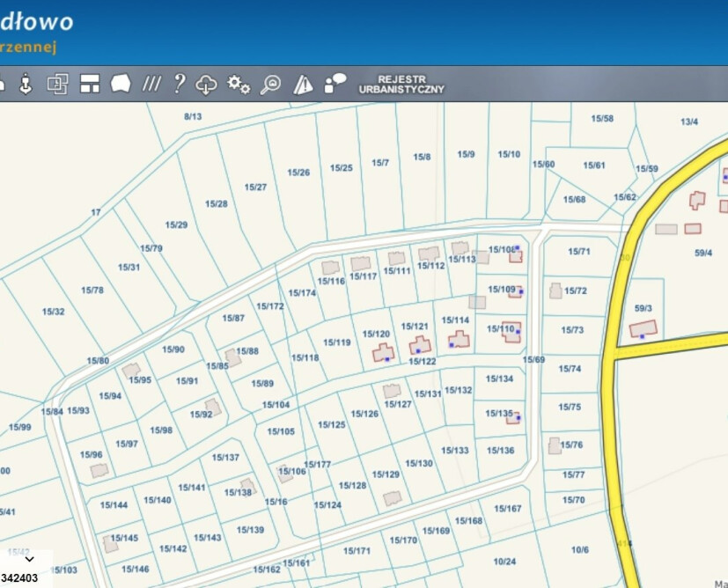Select the polygon shape tool
Viewport: 728px width, 588px height.
click(x=121, y=84)
